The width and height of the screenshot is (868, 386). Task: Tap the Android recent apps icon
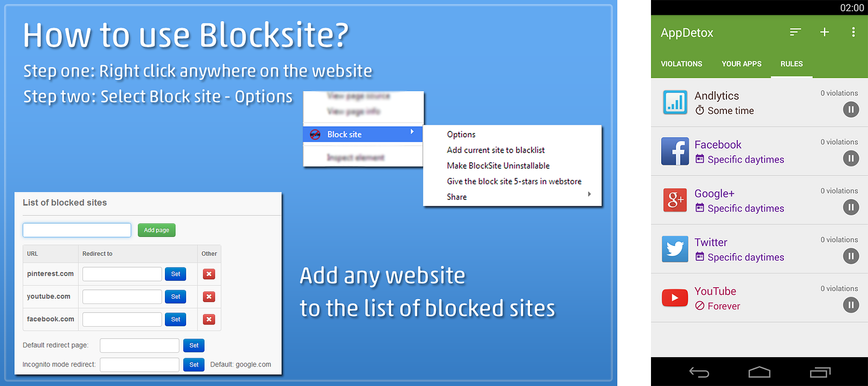point(820,372)
